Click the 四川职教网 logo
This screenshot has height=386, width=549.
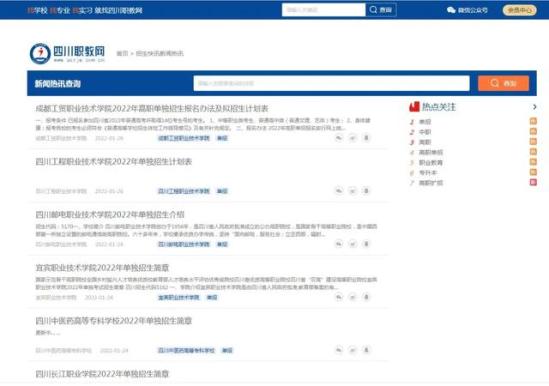(x=67, y=54)
